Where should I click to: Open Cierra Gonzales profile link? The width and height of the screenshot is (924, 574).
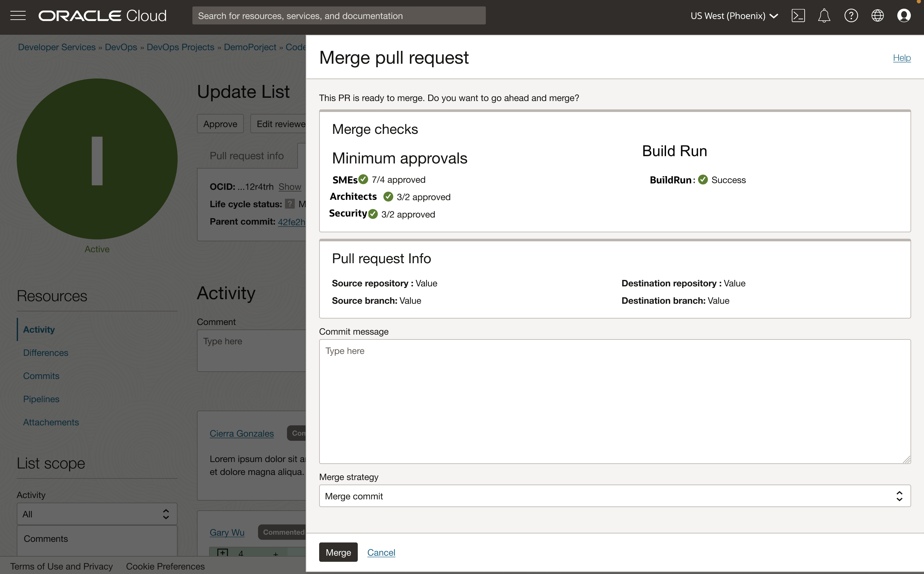coord(242,433)
